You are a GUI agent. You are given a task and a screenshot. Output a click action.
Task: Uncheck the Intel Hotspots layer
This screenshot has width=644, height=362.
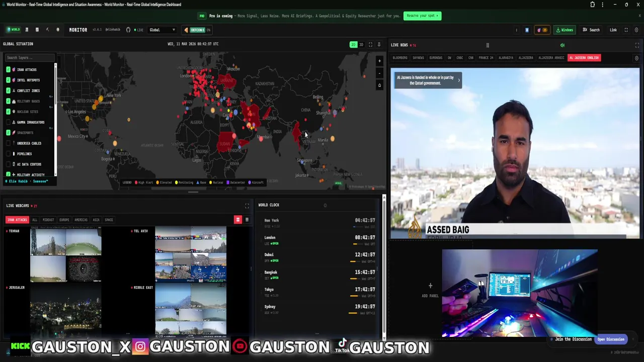point(8,80)
